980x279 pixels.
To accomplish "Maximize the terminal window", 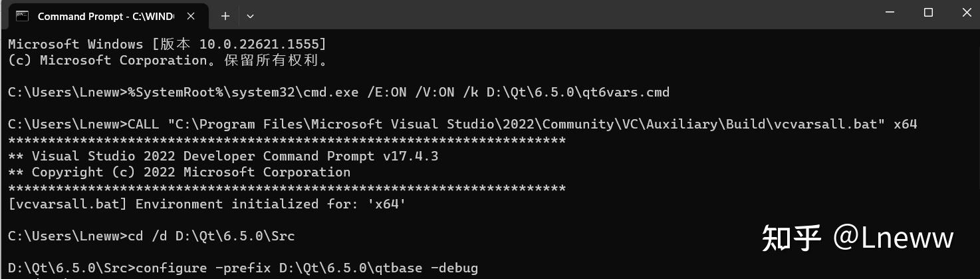I will click(928, 13).
